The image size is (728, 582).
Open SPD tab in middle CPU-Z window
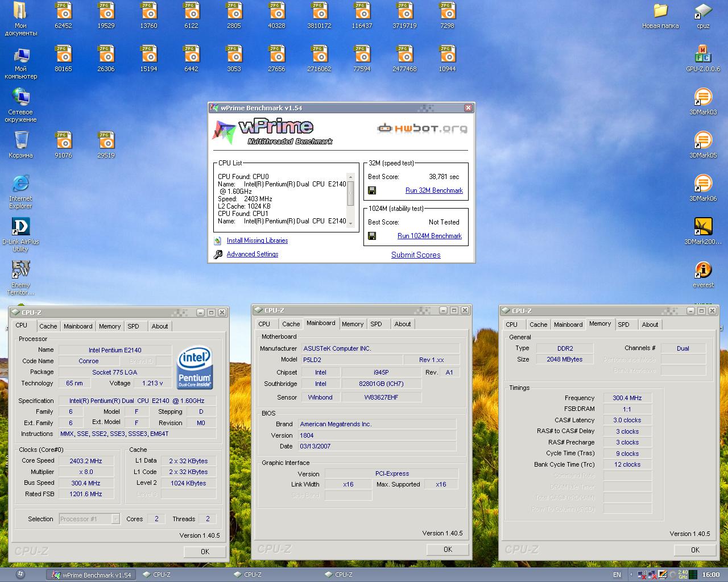coord(376,324)
